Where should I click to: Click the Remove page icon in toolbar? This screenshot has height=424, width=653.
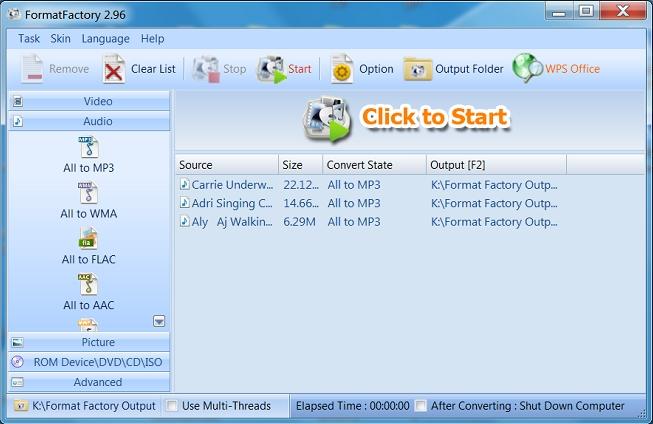point(32,69)
